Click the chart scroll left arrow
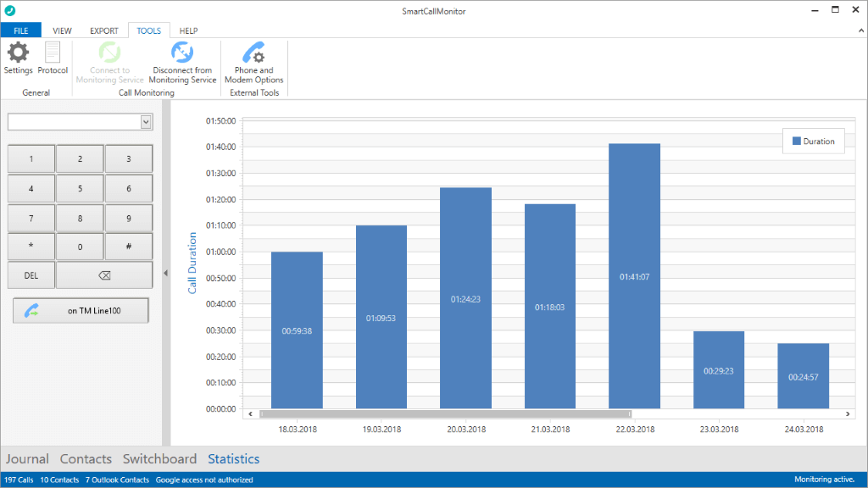 point(250,413)
